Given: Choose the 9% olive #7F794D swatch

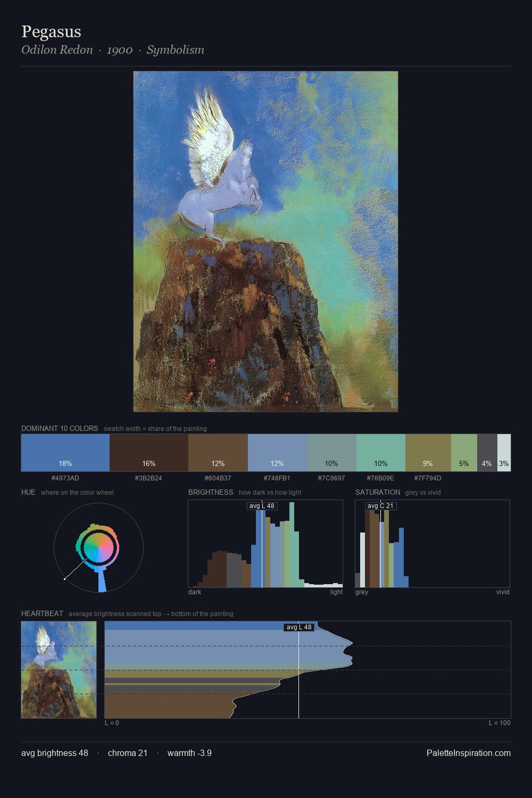Looking at the screenshot, I should coord(428,453).
